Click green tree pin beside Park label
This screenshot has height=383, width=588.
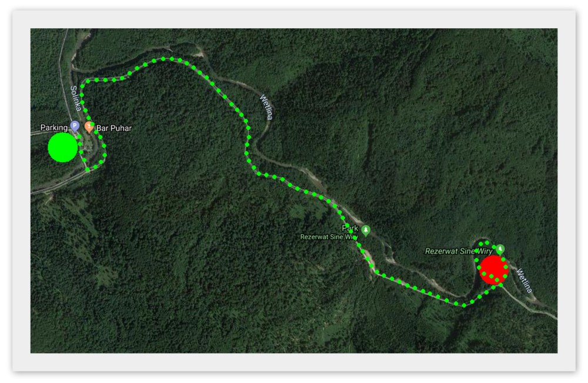click(366, 230)
